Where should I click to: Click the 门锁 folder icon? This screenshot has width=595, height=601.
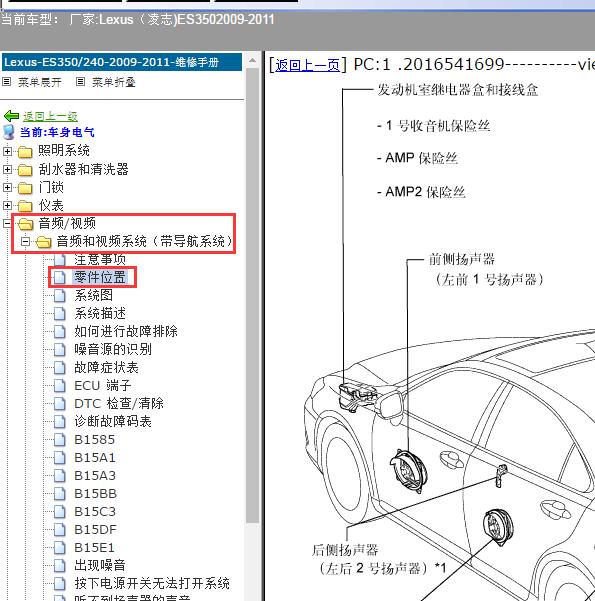coord(25,187)
